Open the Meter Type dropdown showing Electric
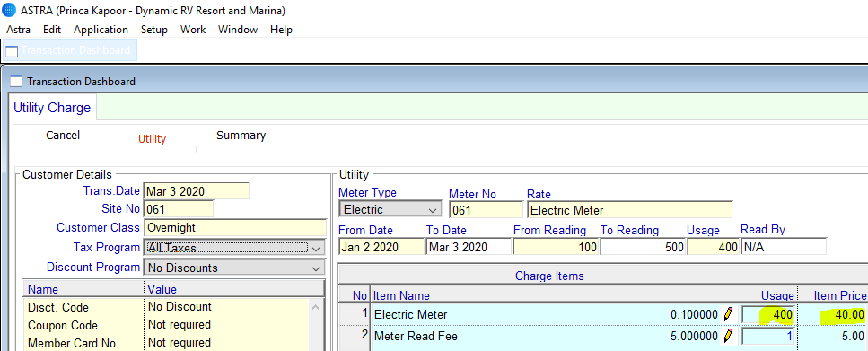 [390, 210]
